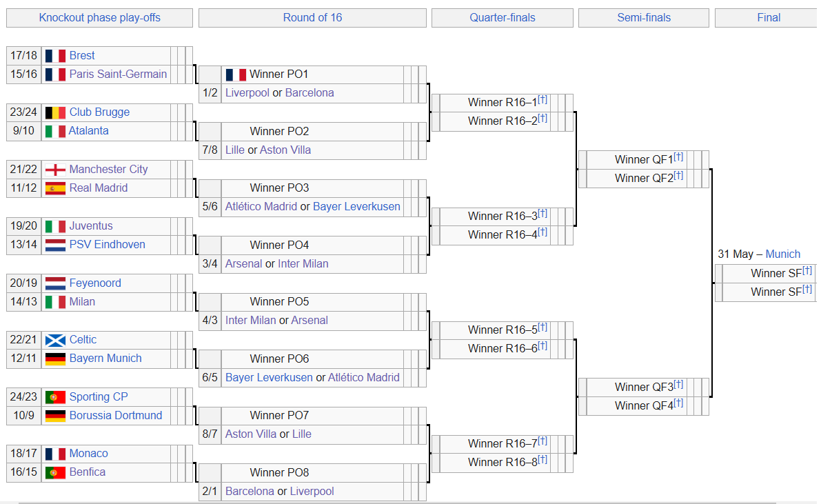Viewport: 821px width, 504px height.
Task: Click the French flag beside Brest
Action: point(55,56)
